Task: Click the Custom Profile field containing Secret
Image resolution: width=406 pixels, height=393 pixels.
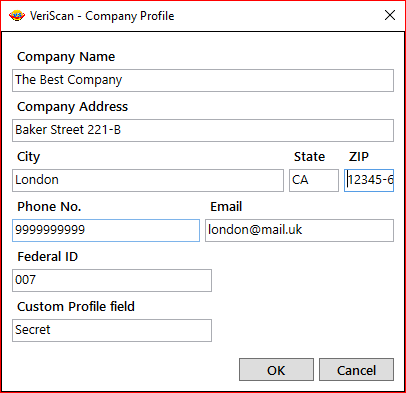Action: (x=112, y=330)
